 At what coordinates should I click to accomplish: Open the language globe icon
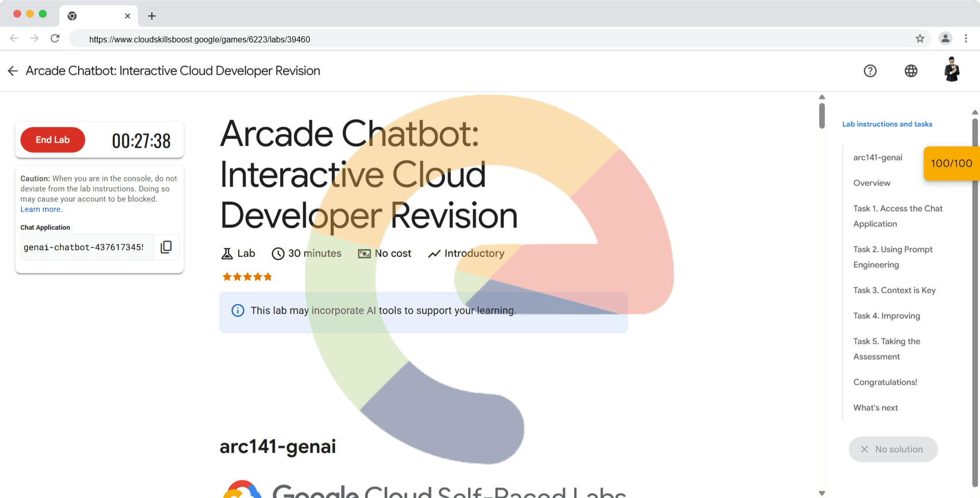[x=911, y=71]
